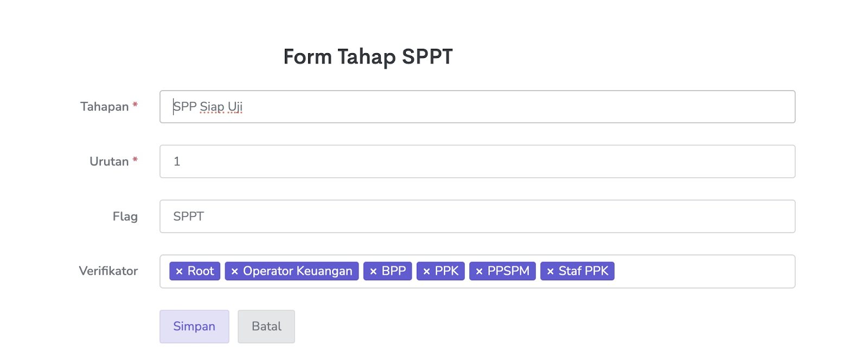The height and width of the screenshot is (359, 868).
Task: Focus the Urutan number field
Action: click(x=477, y=162)
